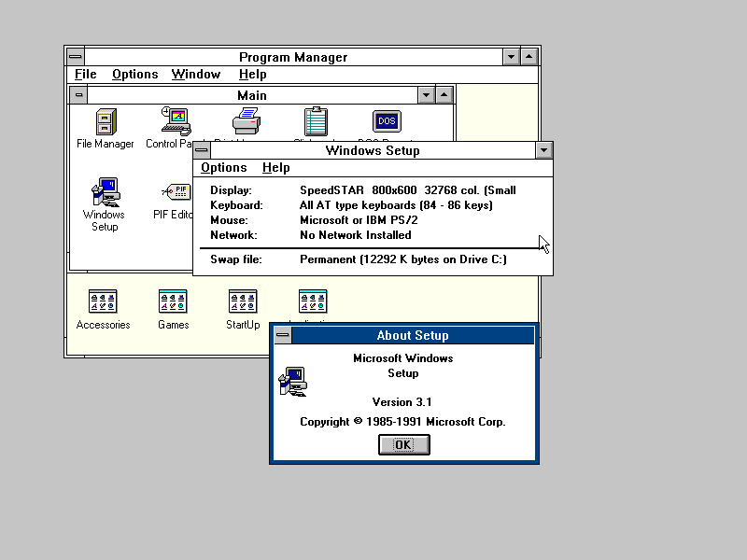Screen dimensions: 747x560
Task: Open File menu in Program Manager
Action: (x=85, y=75)
